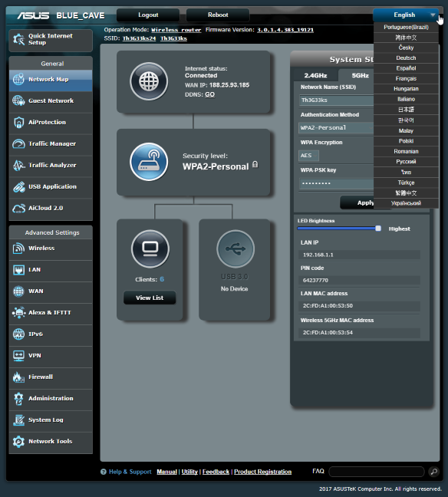Select the Network Map globe icon
The width and height of the screenshot is (448, 497).
tap(18, 79)
